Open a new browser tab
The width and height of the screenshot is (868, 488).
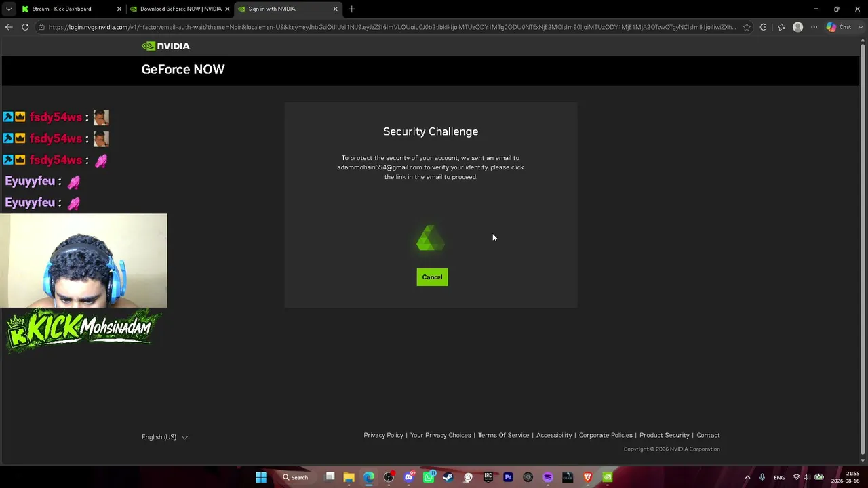pyautogui.click(x=351, y=9)
